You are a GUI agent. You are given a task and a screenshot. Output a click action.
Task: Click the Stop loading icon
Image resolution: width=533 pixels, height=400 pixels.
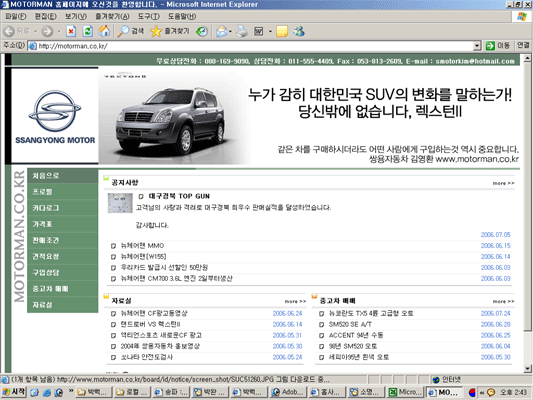tap(71, 31)
